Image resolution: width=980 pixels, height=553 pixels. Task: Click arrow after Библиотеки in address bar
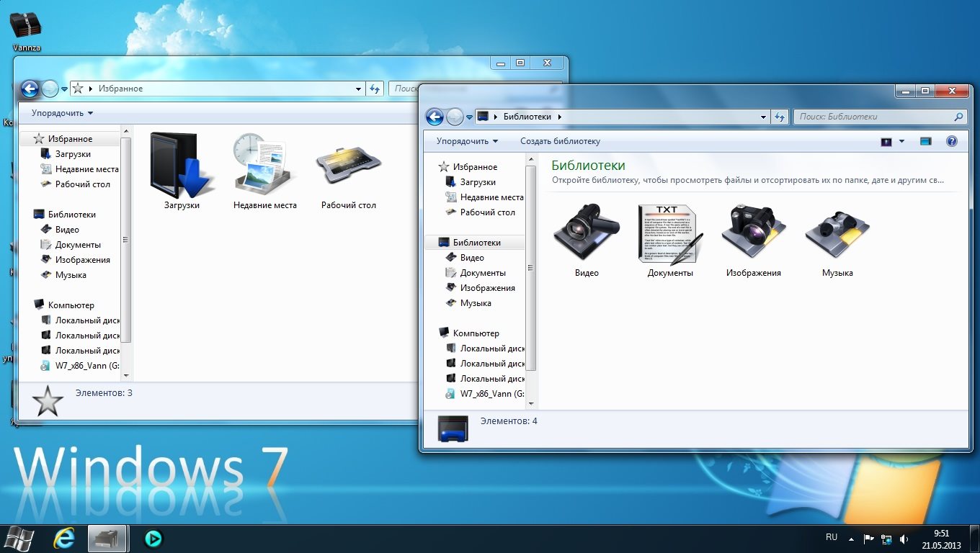click(559, 117)
